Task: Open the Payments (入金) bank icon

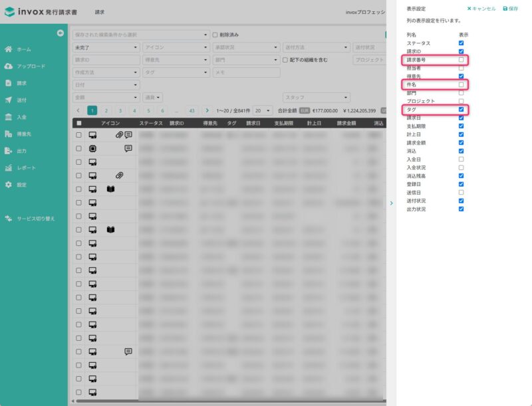Action: (x=9, y=117)
